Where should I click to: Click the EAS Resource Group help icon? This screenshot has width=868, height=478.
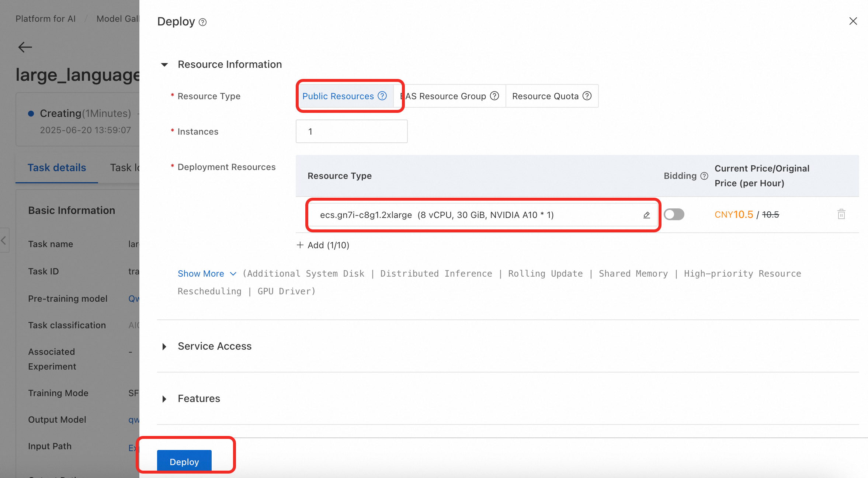pos(494,96)
